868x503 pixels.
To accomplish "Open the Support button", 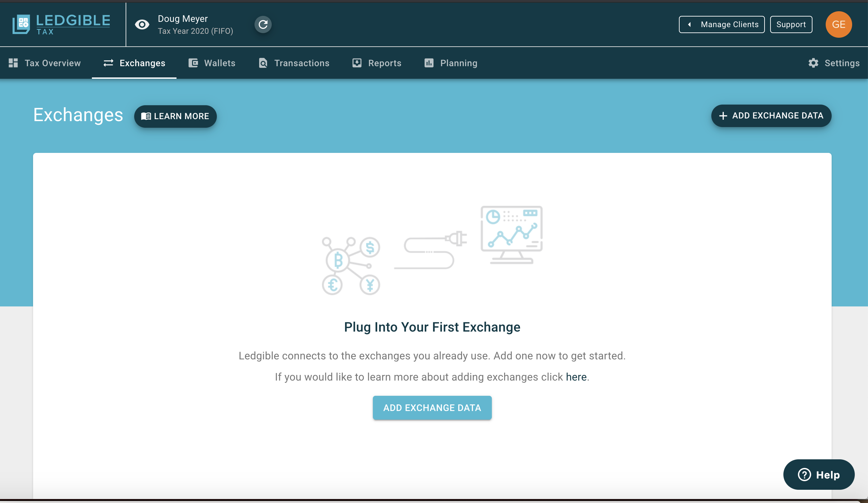I will coord(791,24).
